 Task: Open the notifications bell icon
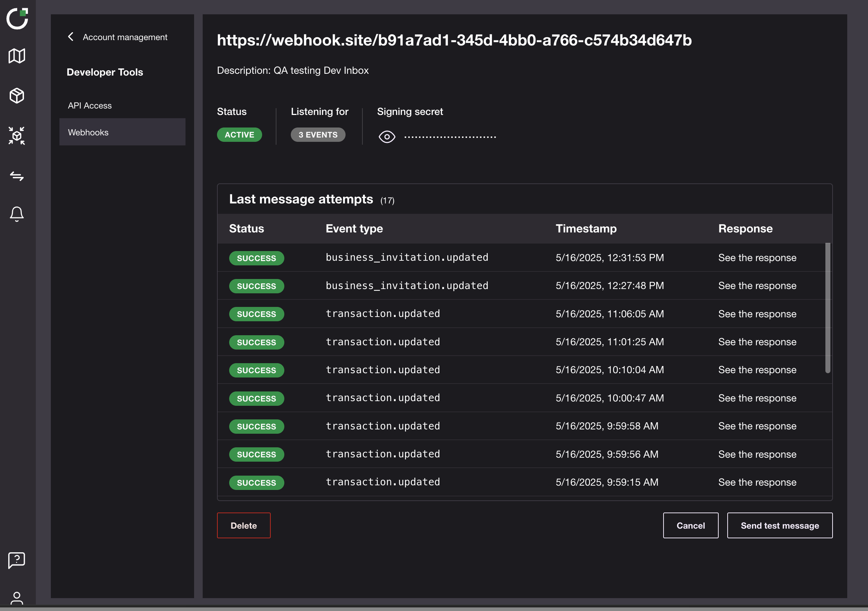[16, 213]
